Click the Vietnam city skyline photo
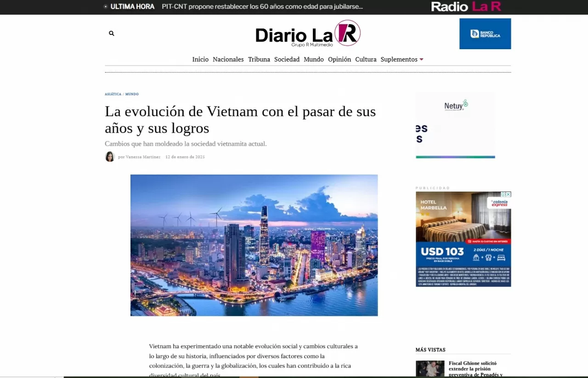 (x=254, y=245)
